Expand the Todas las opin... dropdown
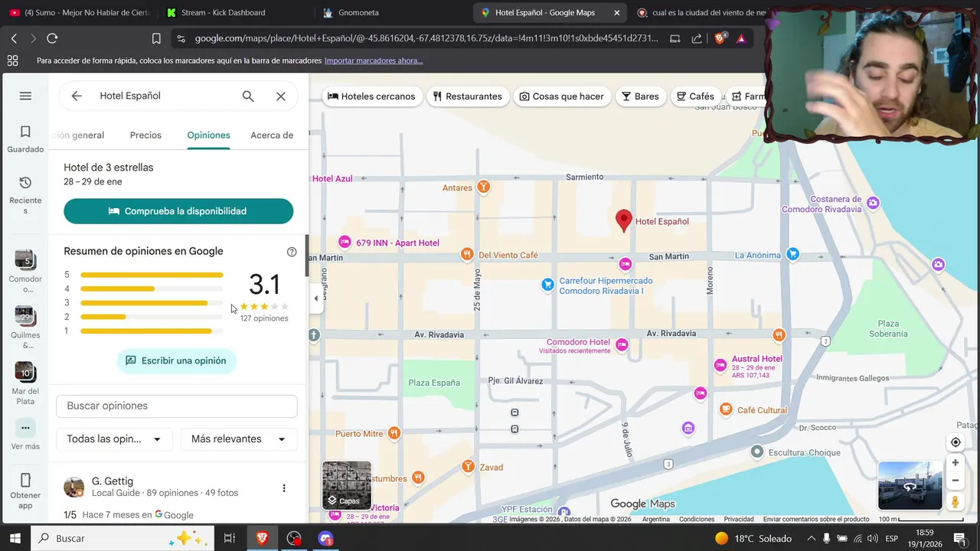Viewport: 980px width, 551px height. click(x=114, y=439)
